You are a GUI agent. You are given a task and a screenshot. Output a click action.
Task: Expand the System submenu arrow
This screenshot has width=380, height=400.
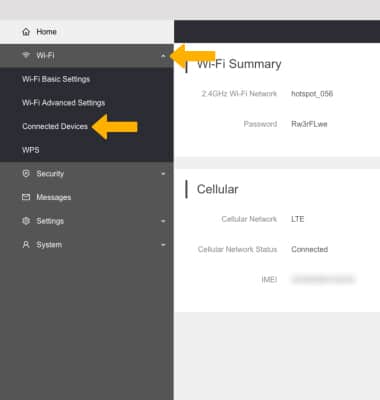(163, 245)
